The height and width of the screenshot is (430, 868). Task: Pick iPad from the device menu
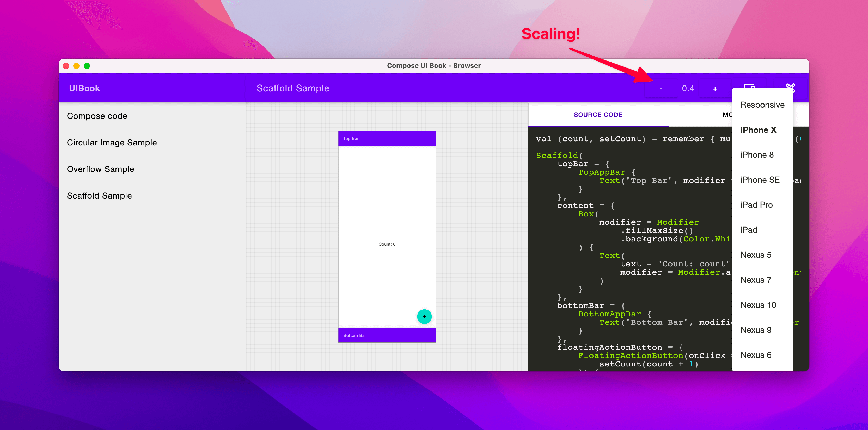coord(762,230)
